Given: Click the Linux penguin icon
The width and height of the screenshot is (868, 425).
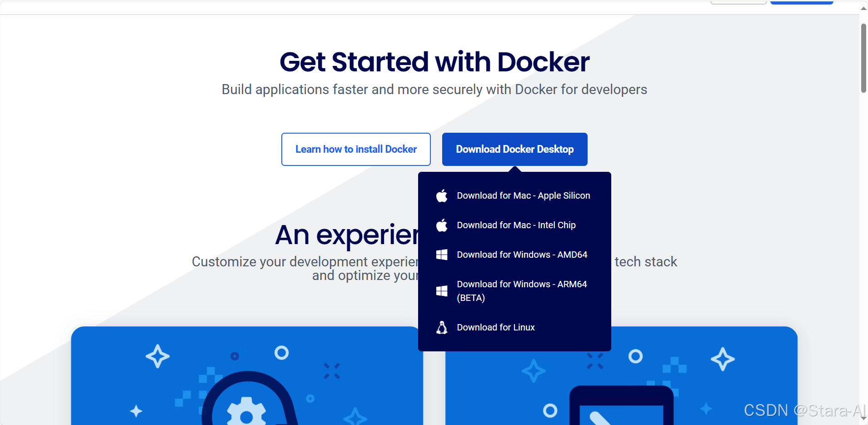Looking at the screenshot, I should [x=442, y=327].
